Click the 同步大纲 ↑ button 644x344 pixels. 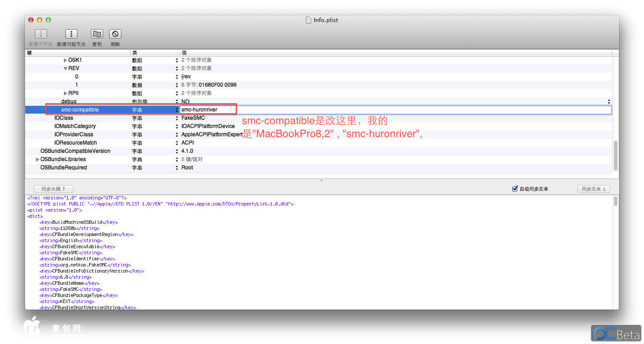point(53,189)
